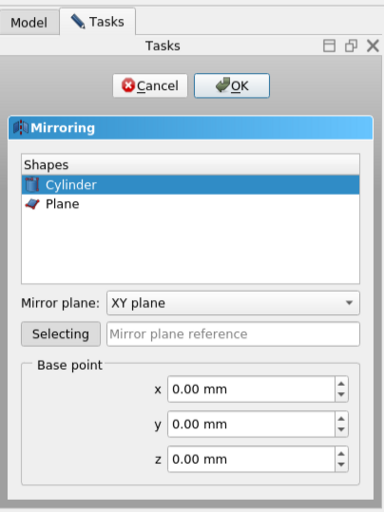The image size is (384, 512).
Task: Click the Cylinder shape icon in list
Action: pos(32,185)
